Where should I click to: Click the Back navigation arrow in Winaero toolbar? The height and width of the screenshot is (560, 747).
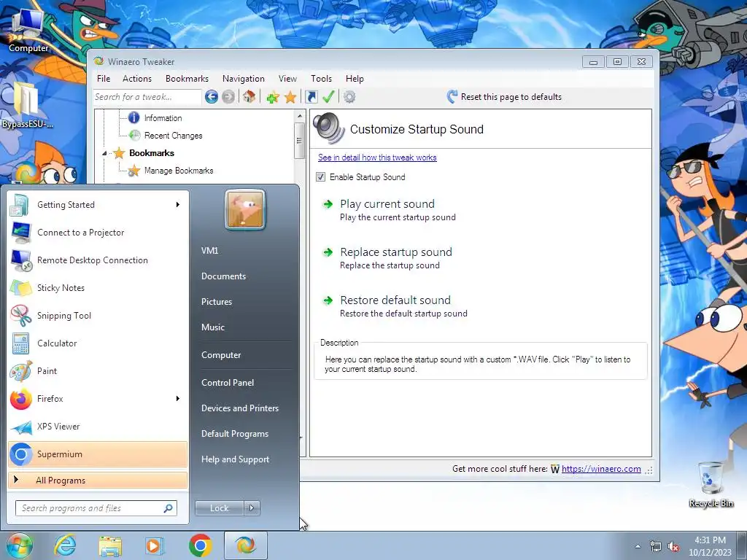pos(212,97)
